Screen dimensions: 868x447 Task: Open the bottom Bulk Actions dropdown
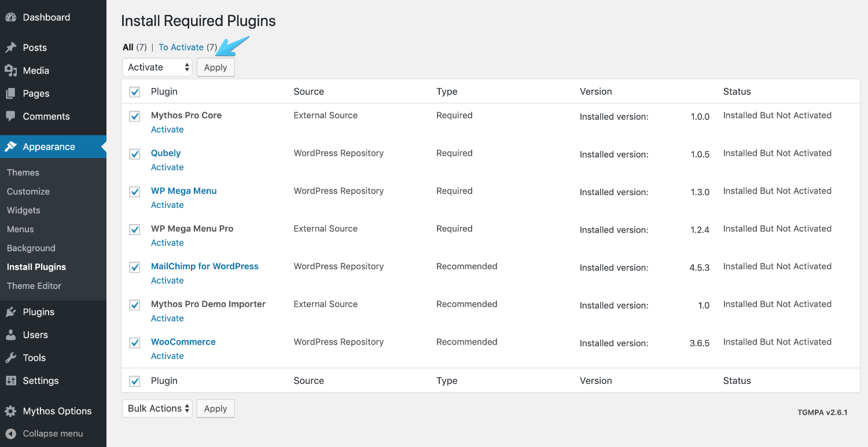point(157,408)
